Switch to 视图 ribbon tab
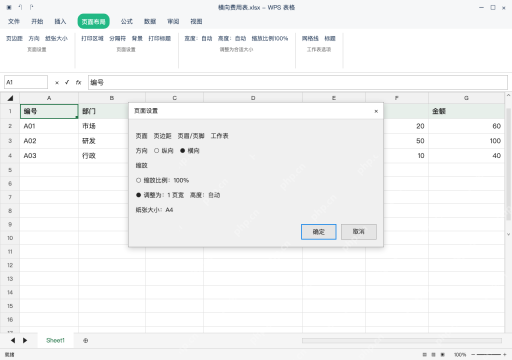This screenshot has height=360, width=512. coord(196,22)
